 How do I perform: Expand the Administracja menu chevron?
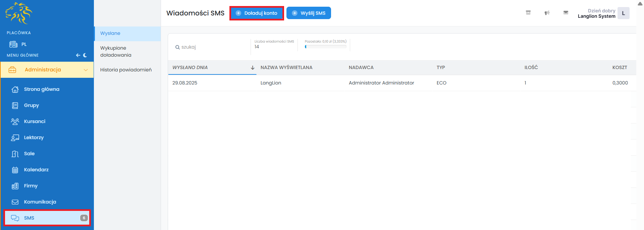click(x=86, y=70)
